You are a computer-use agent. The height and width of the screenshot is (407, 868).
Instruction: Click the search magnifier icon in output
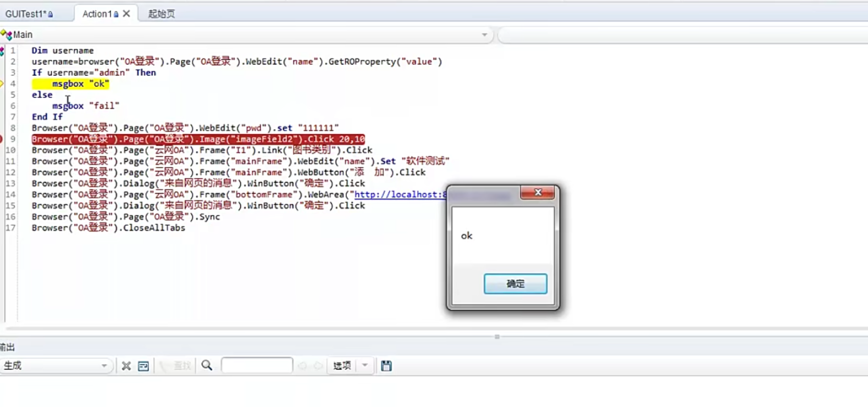point(207,366)
